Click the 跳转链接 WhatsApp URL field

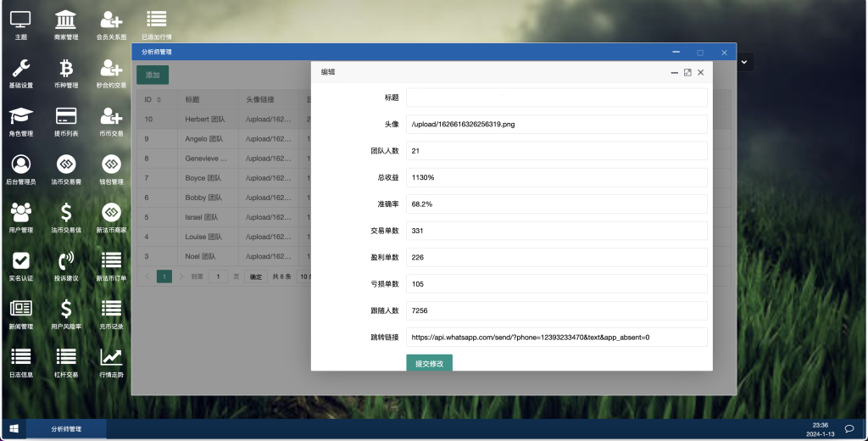556,337
